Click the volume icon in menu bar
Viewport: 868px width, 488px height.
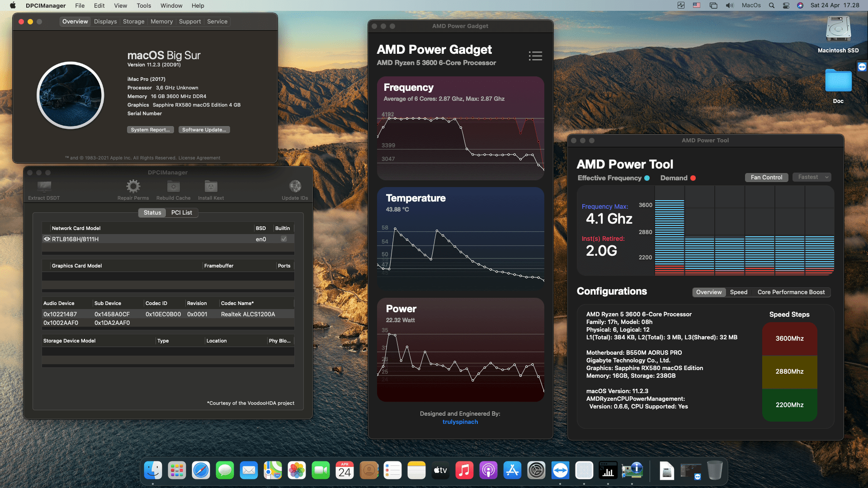730,5
